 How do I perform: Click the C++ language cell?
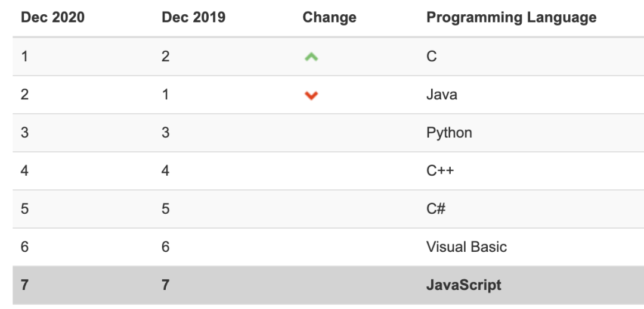pos(440,171)
